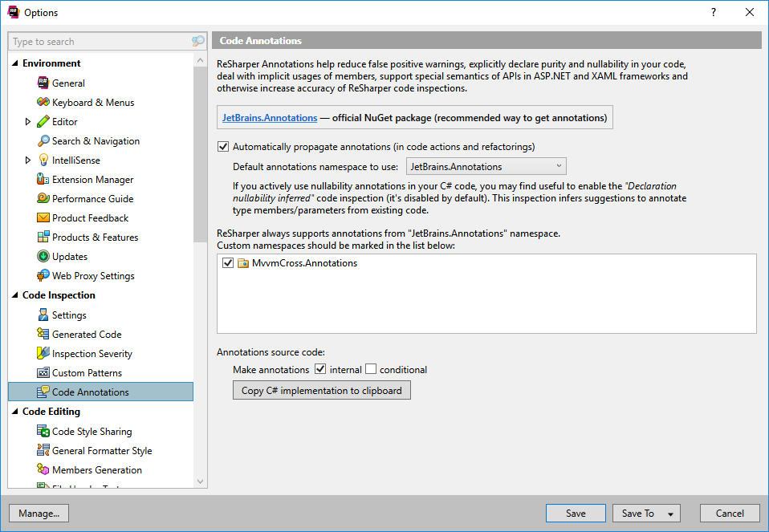Click the search magnifier icon in search box

[x=197, y=41]
